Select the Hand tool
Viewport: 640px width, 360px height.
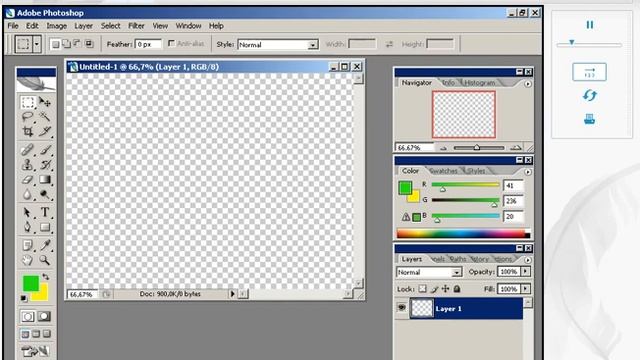pyautogui.click(x=28, y=260)
